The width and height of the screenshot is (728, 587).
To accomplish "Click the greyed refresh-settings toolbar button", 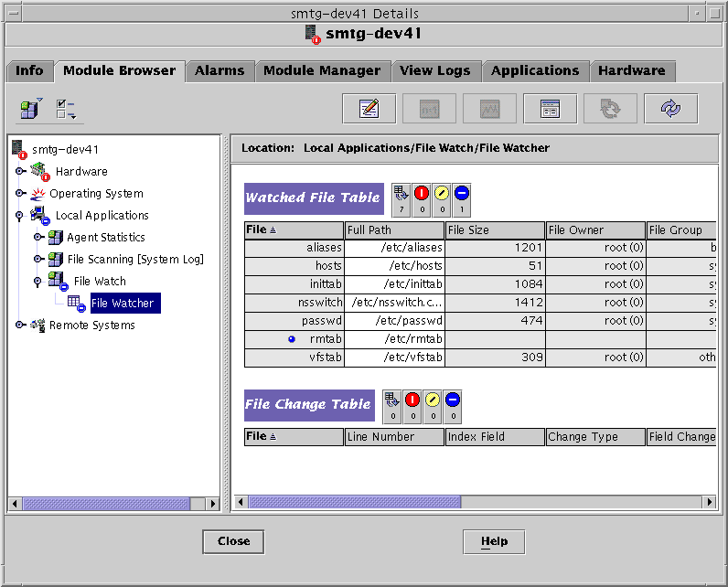I will (x=611, y=109).
